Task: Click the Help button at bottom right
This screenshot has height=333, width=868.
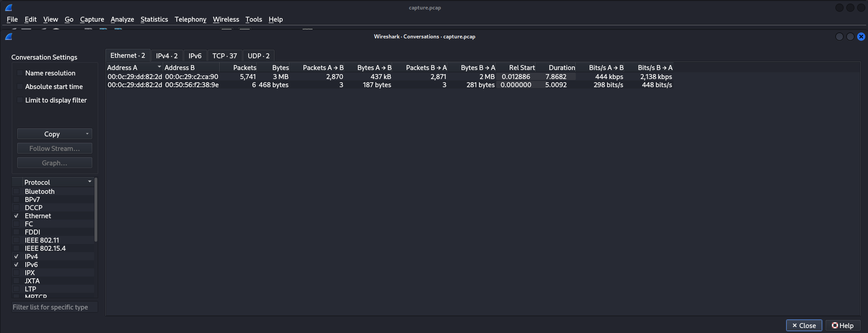Action: [843, 325]
